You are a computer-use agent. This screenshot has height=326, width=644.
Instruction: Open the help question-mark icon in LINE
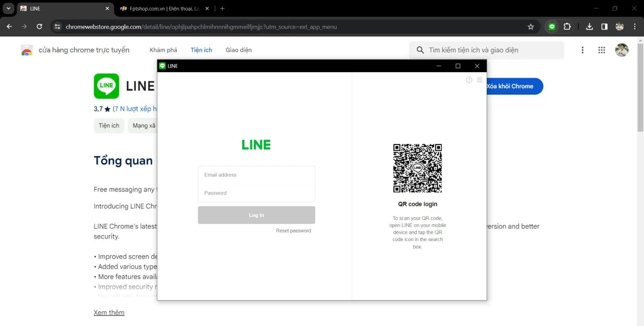click(x=469, y=80)
